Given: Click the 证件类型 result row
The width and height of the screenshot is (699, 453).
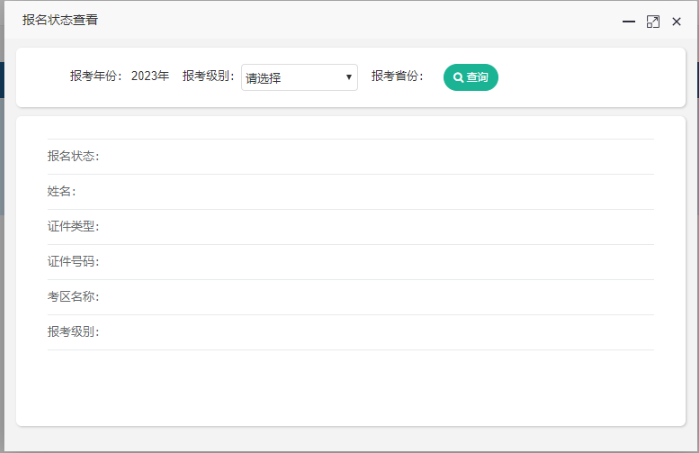Looking at the screenshot, I should pos(350,226).
